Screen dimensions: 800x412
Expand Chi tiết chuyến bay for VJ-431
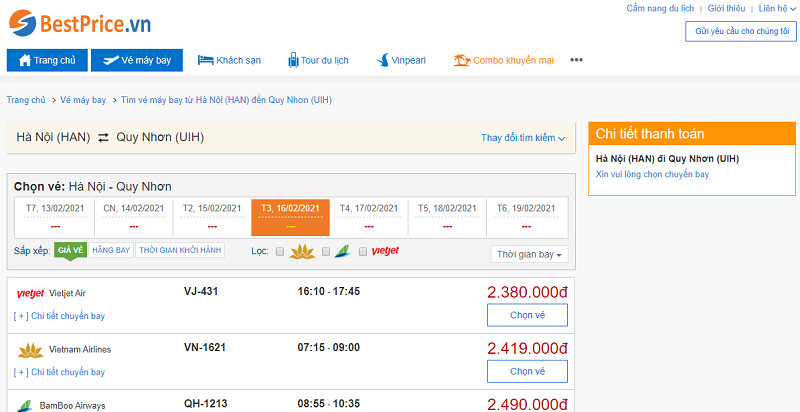(x=59, y=316)
